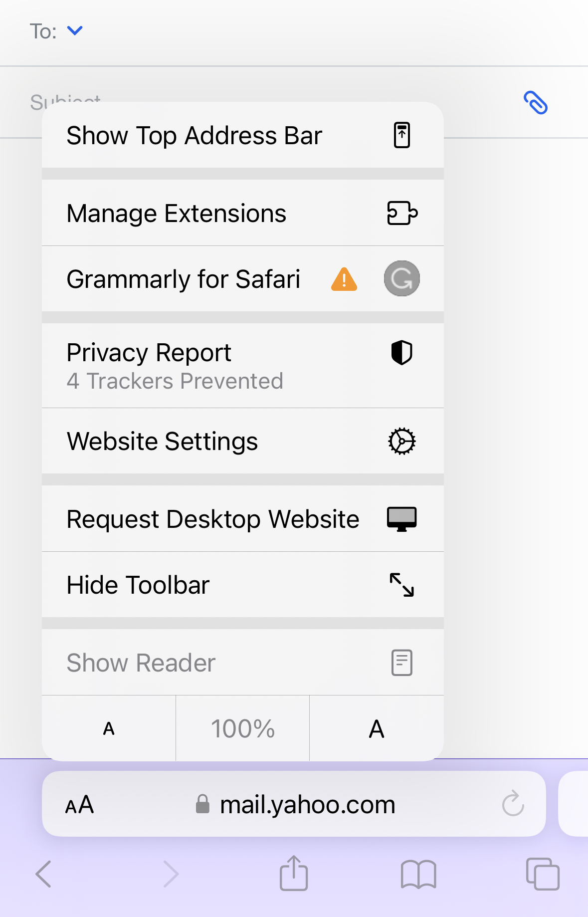
Task: Toggle Hide Toolbar option
Action: [243, 585]
